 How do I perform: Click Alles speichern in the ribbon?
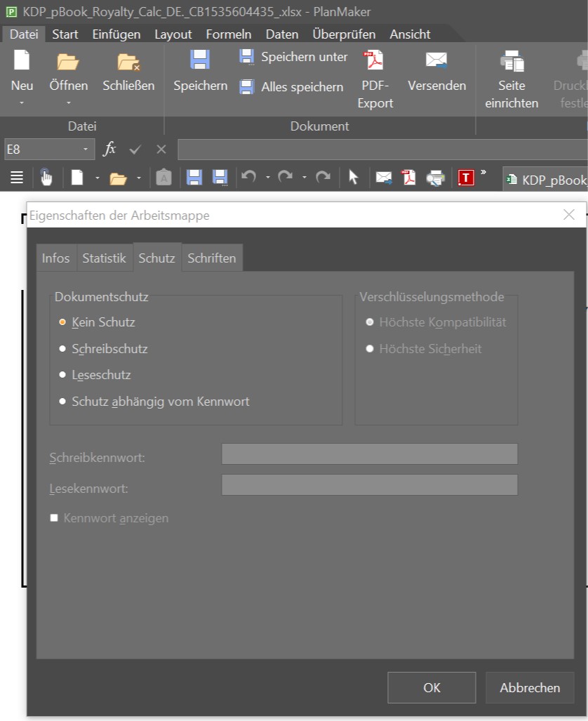click(x=291, y=86)
